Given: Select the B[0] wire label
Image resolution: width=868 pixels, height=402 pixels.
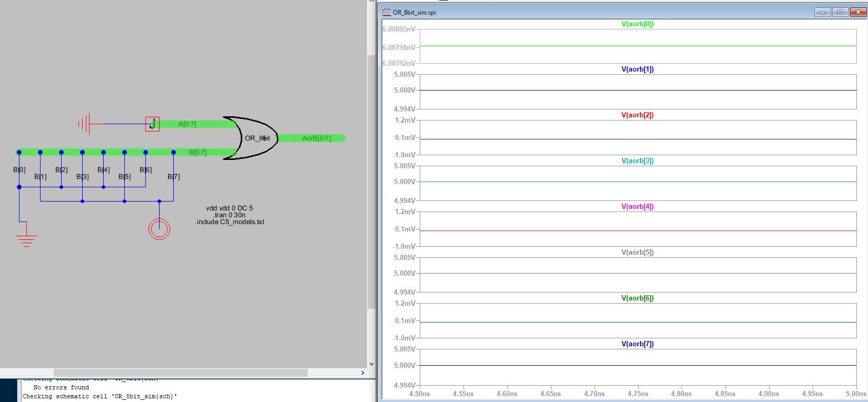Looking at the screenshot, I should (x=19, y=169).
